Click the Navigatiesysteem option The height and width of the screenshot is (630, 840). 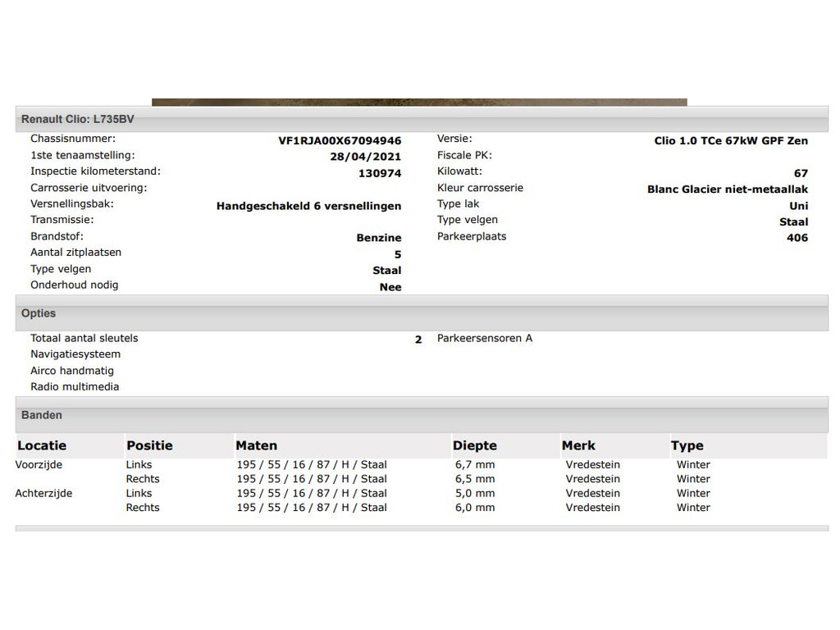75,354
